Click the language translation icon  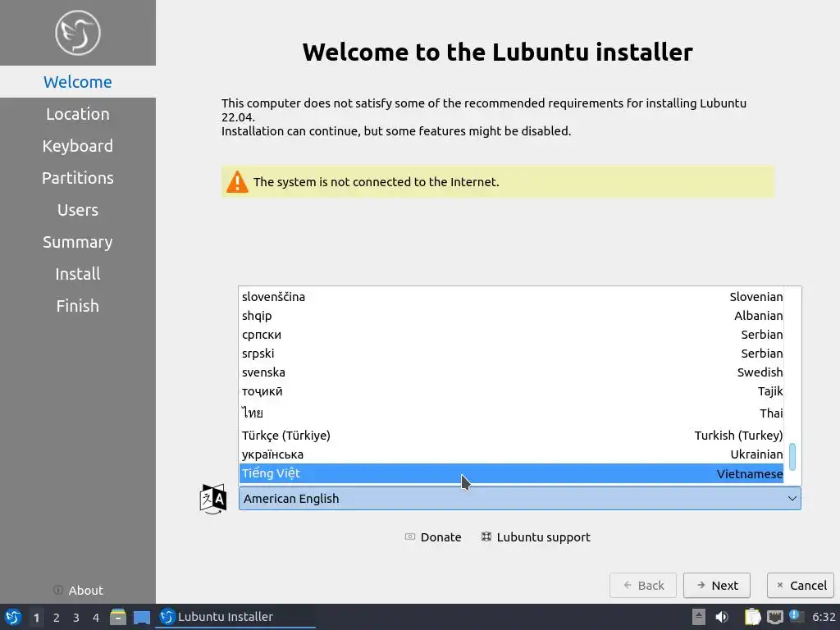[x=212, y=499]
